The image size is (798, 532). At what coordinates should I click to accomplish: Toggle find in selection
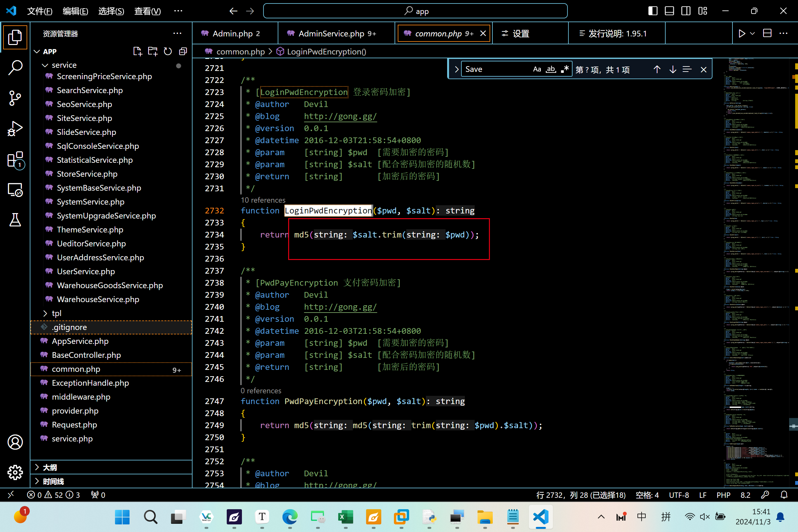coord(687,69)
